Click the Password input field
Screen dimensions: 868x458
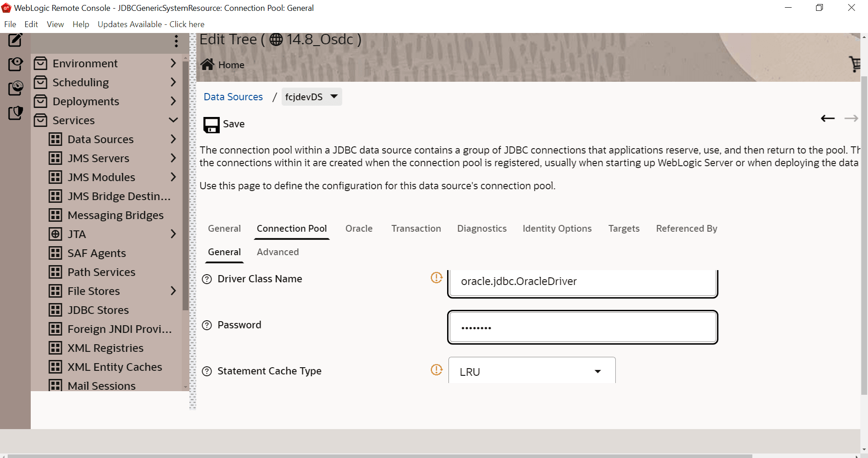(583, 327)
